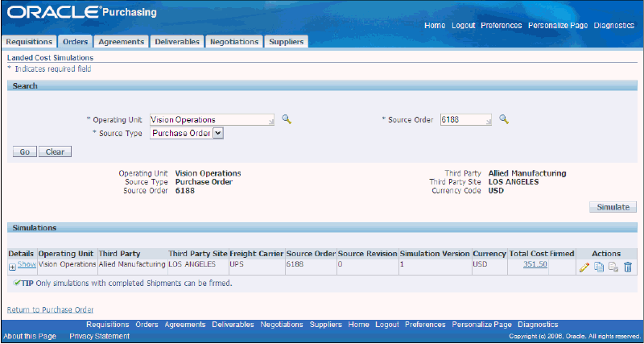
Task: Open About this Page link
Action: 30,336
